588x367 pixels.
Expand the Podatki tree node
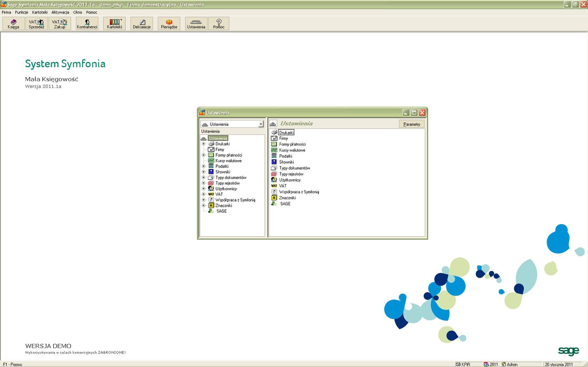coord(203,166)
